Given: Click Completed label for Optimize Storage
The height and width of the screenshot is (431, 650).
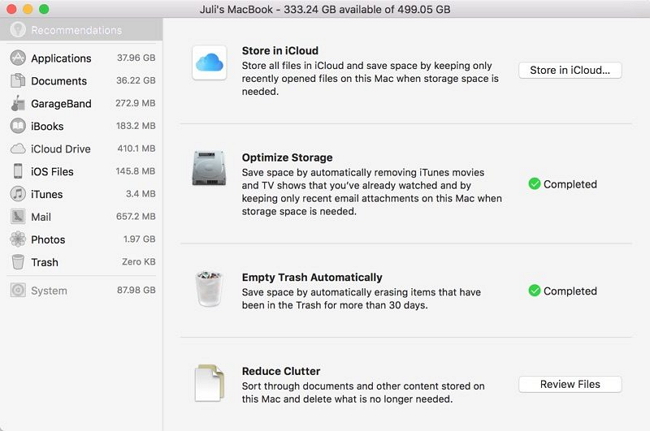Looking at the screenshot, I should click(570, 184).
